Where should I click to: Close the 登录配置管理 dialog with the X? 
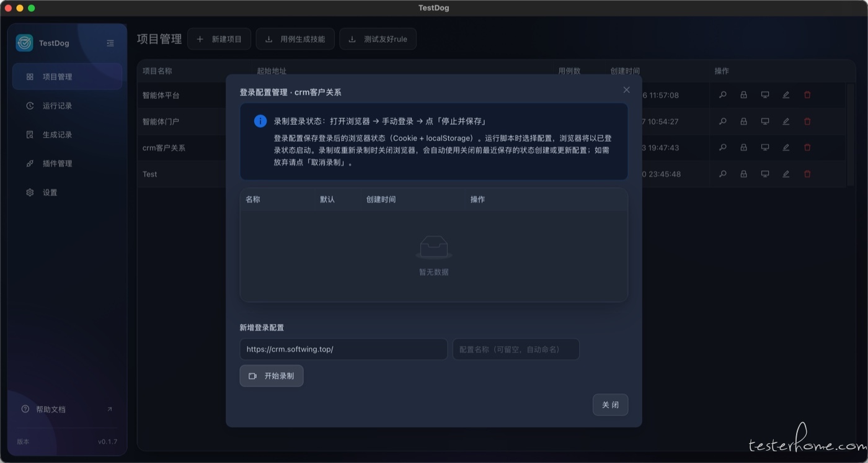(x=626, y=90)
